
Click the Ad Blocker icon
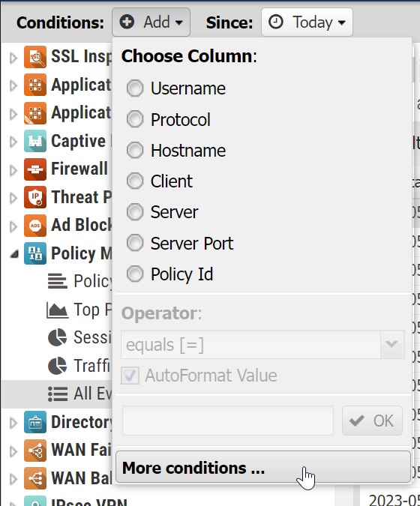tap(34, 225)
